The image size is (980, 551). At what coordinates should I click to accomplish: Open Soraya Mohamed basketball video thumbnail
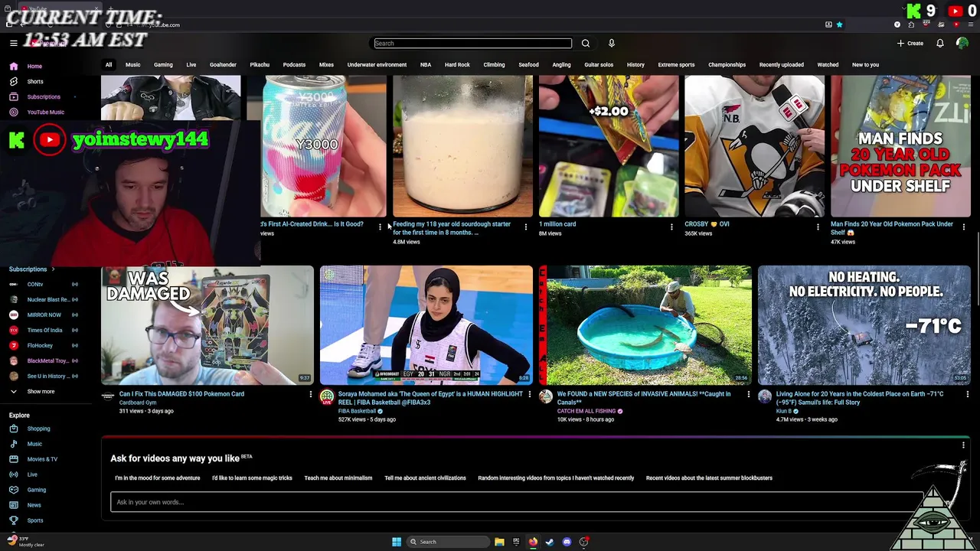coord(426,325)
